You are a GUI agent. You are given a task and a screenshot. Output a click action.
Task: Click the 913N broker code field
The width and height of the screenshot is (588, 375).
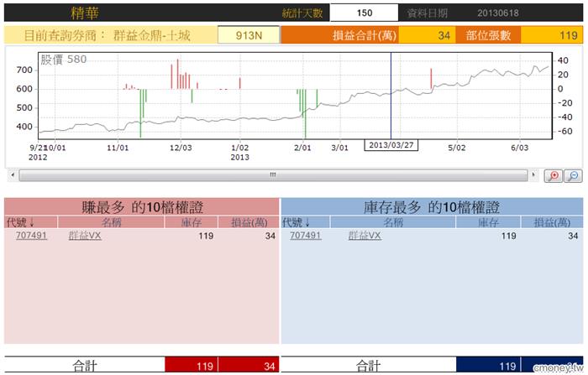click(247, 35)
